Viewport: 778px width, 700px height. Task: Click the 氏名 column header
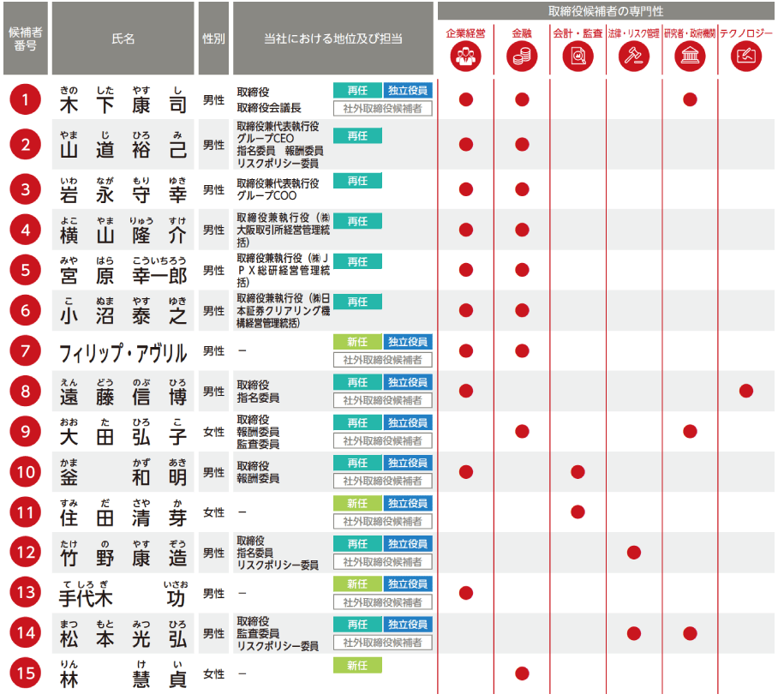123,39
